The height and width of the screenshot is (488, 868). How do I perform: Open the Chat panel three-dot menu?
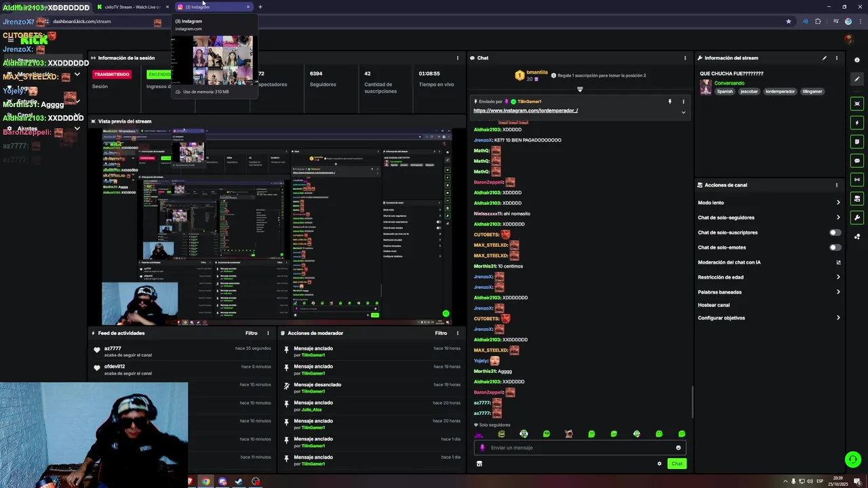click(685, 58)
